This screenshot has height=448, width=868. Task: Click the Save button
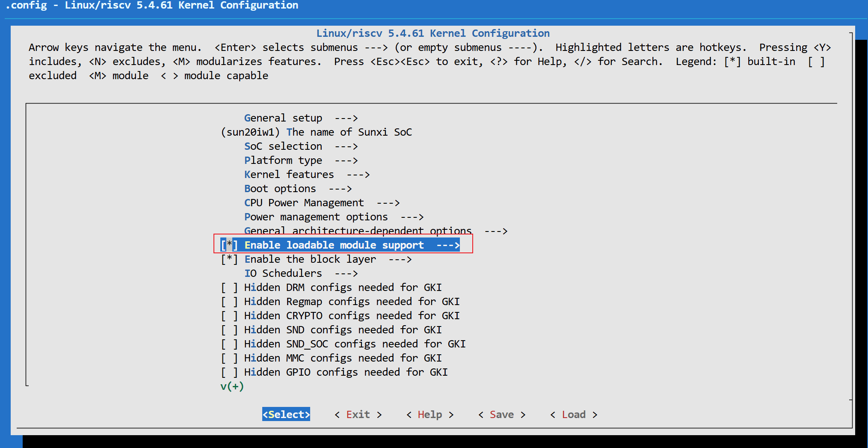[x=501, y=414]
